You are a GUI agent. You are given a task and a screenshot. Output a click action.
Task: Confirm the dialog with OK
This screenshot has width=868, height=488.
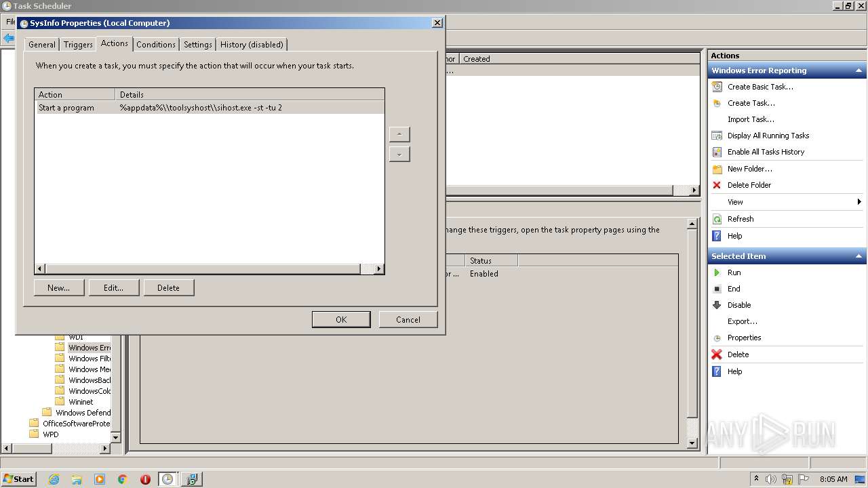click(341, 320)
